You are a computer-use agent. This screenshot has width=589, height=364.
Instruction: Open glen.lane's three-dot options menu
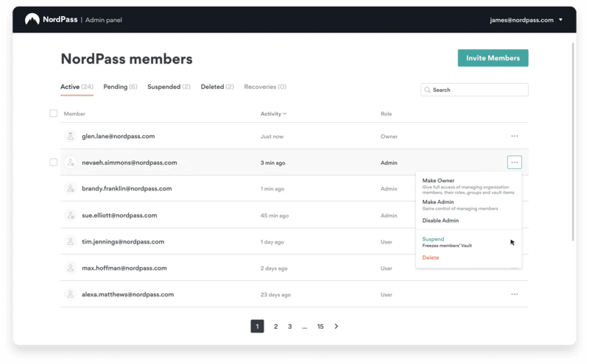(514, 136)
